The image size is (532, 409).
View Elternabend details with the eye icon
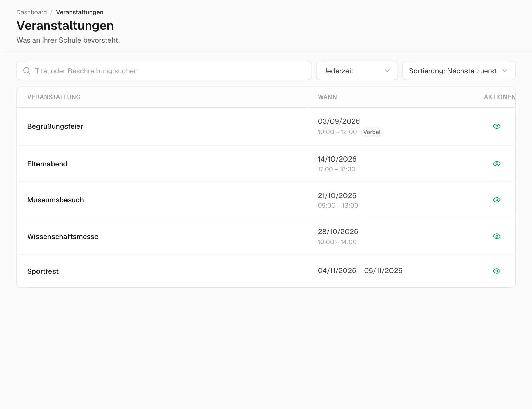pyautogui.click(x=497, y=164)
